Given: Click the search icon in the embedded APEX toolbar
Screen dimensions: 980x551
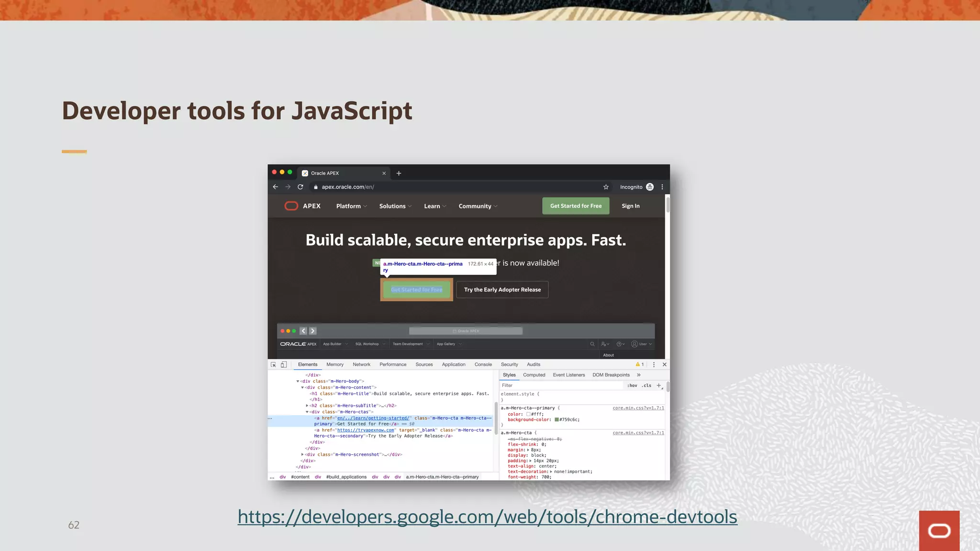Looking at the screenshot, I should point(592,344).
